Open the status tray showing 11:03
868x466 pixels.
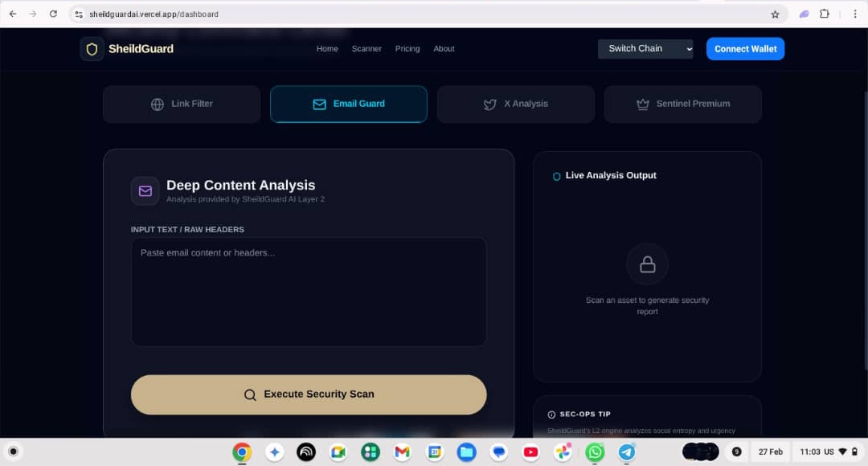pos(828,452)
